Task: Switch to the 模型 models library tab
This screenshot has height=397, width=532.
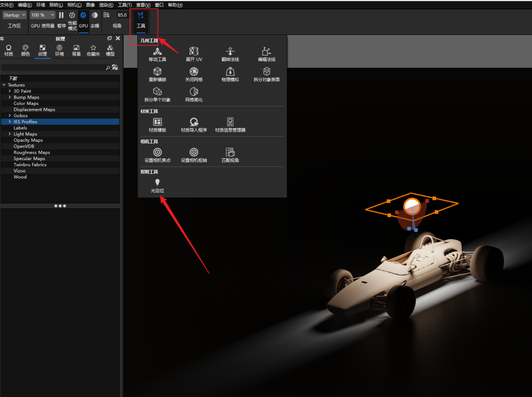Action: point(110,50)
